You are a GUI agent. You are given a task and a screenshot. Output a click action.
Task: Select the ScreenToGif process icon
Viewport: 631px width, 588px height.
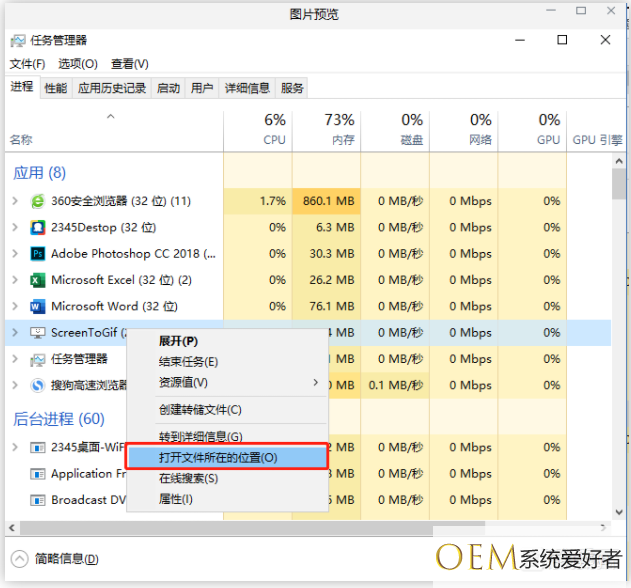pos(38,332)
